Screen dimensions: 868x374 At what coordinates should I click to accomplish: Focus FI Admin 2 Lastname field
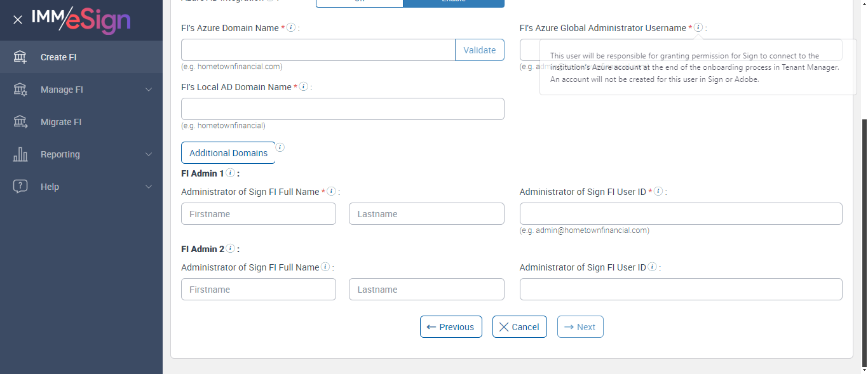click(x=426, y=289)
